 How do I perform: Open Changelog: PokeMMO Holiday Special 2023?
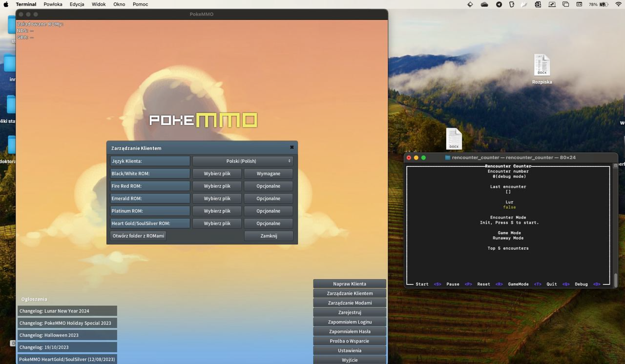[x=67, y=323]
